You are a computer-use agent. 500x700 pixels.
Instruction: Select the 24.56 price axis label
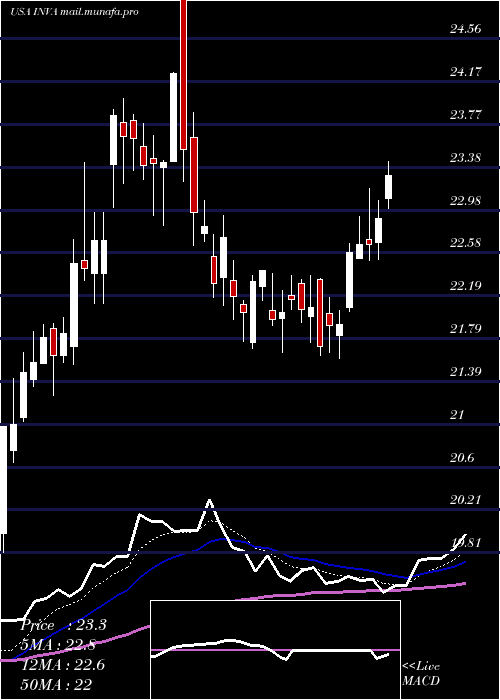point(465,29)
